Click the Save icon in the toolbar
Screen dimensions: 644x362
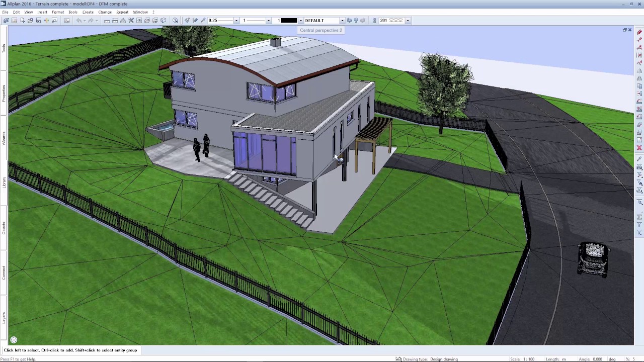[38, 21]
